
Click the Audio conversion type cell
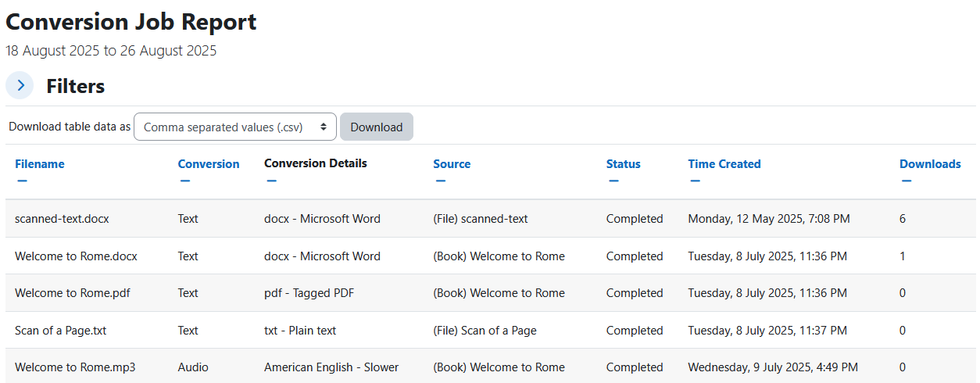click(193, 367)
